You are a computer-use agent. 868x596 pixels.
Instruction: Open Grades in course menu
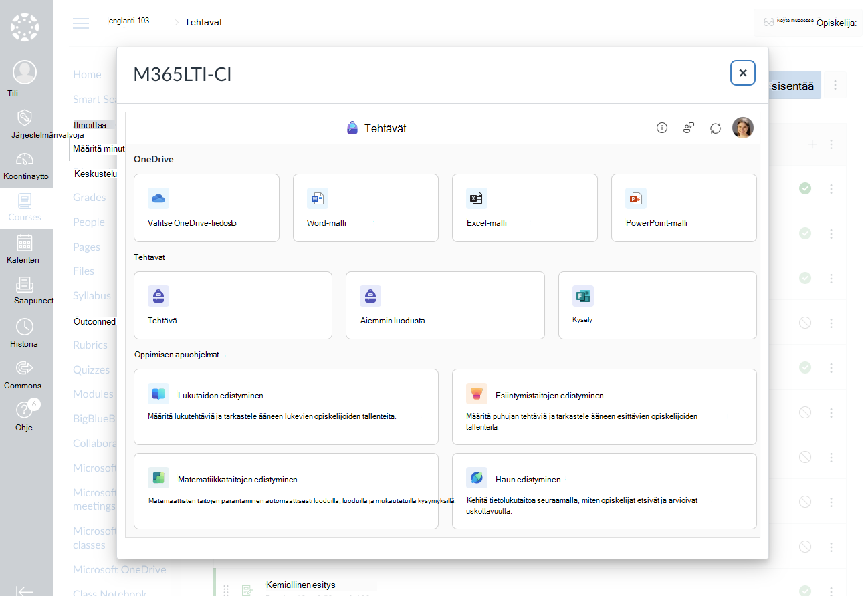point(89,198)
